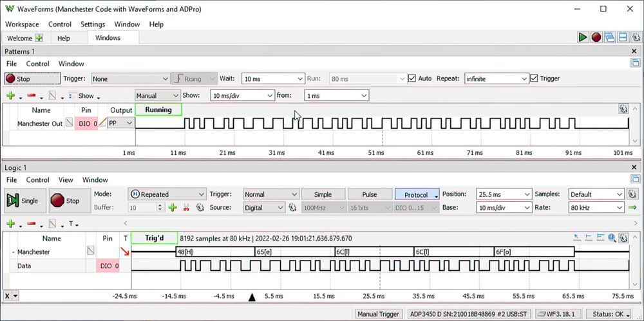Image resolution: width=644 pixels, height=321 pixels.
Task: Click the red minus remove icon in Logic panel
Action: [x=31, y=224]
